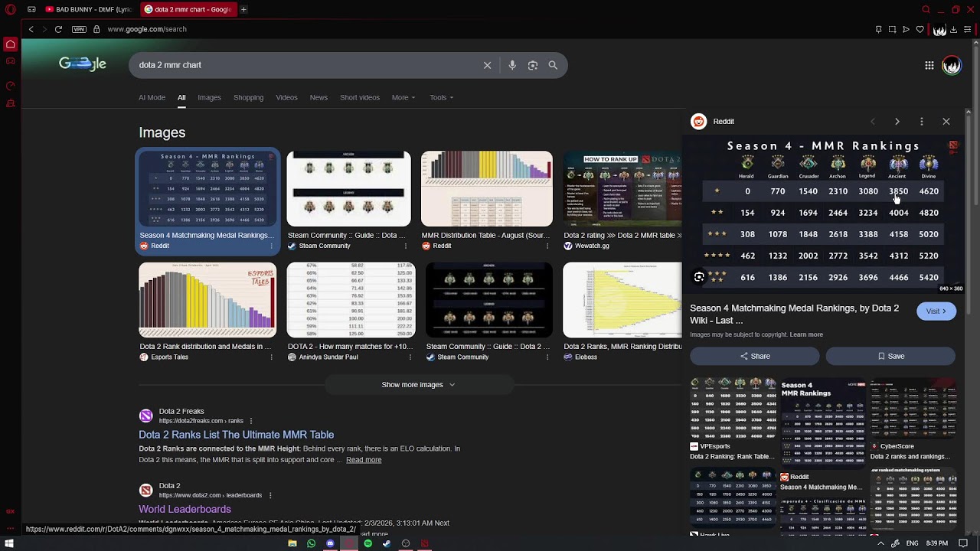Switch to AI Mode tab
The height and width of the screenshot is (551, 980).
point(152,97)
